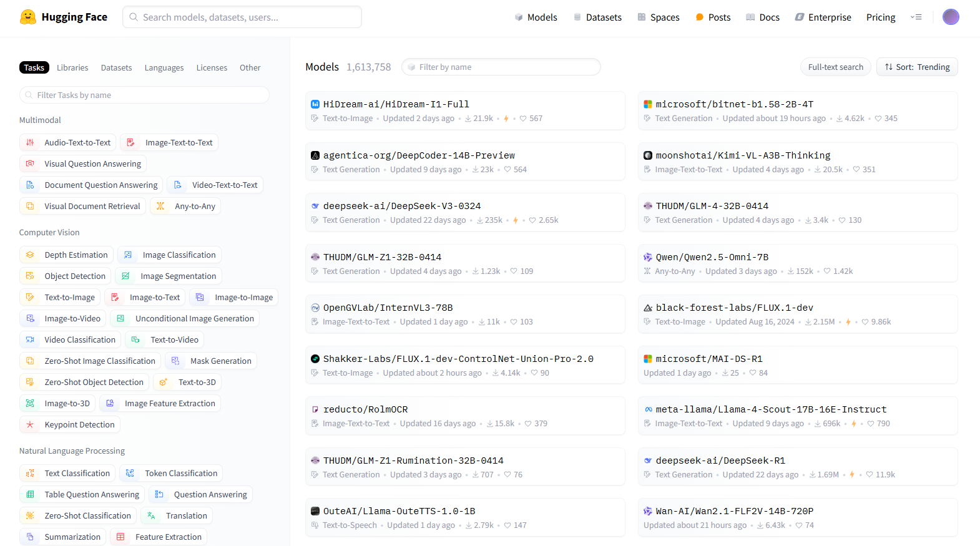The height and width of the screenshot is (546, 980).
Task: Open the OpenGVLab/InternVL3-78B model card
Action: point(465,314)
